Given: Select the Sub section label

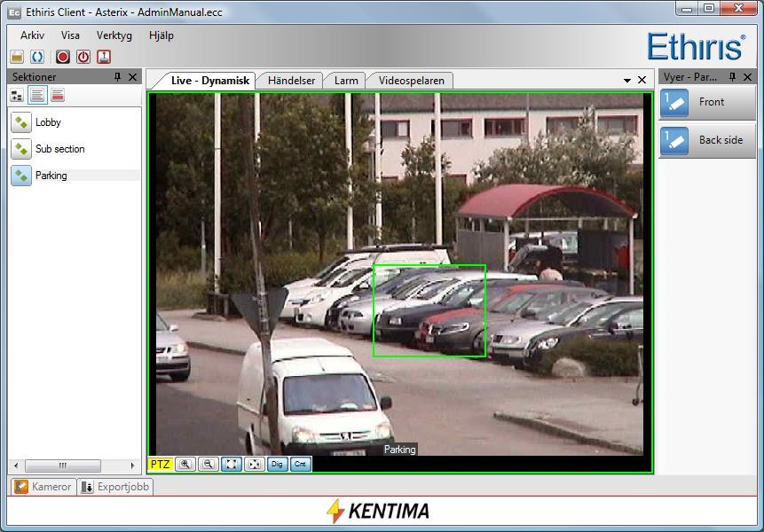Looking at the screenshot, I should pos(60,149).
